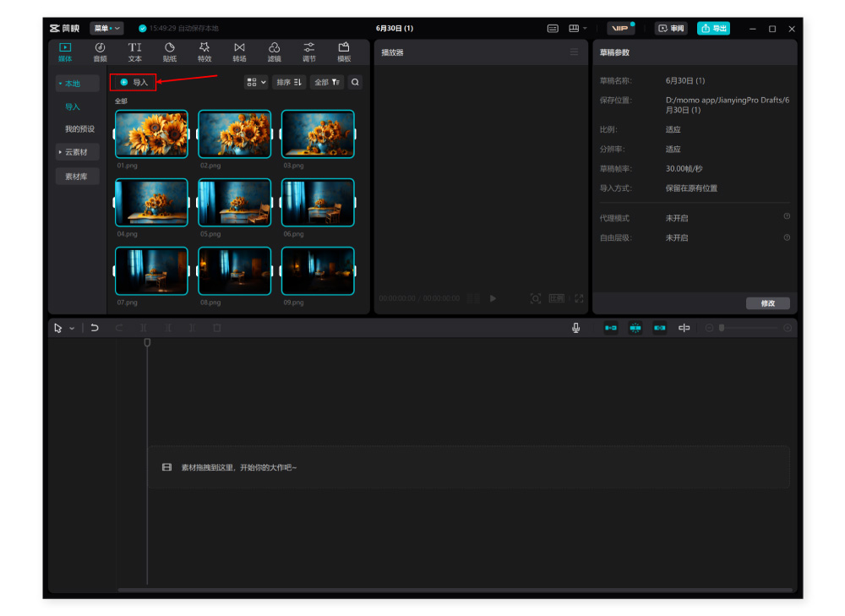Click the media search icon

355,83
